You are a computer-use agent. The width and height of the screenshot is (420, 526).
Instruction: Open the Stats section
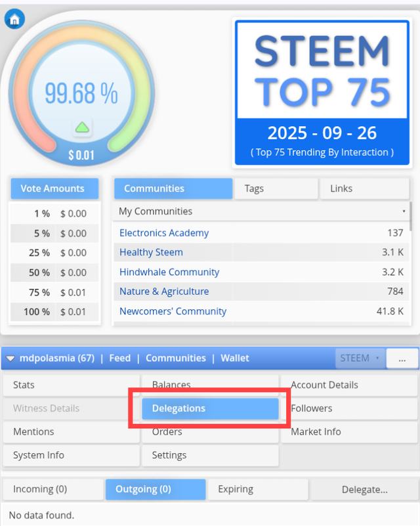[72, 385]
